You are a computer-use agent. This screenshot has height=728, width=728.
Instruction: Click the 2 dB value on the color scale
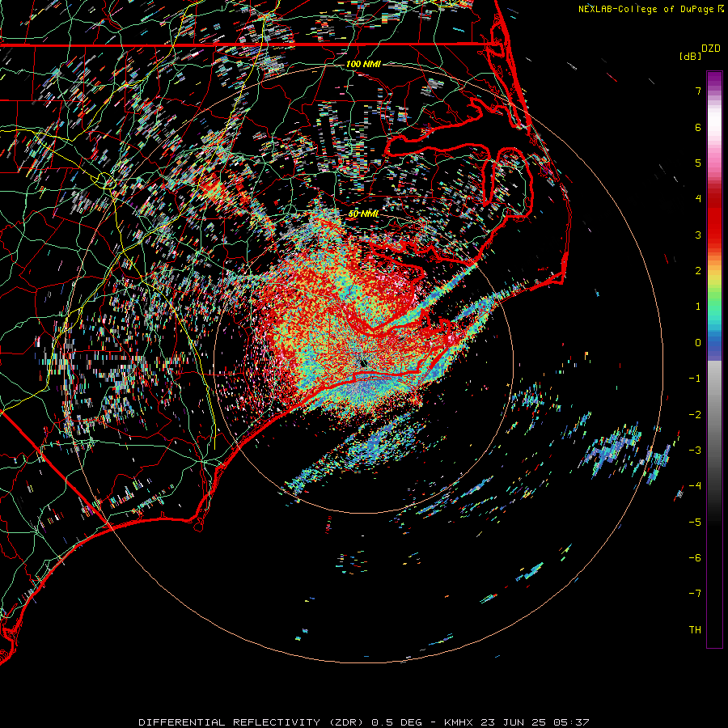click(698, 271)
